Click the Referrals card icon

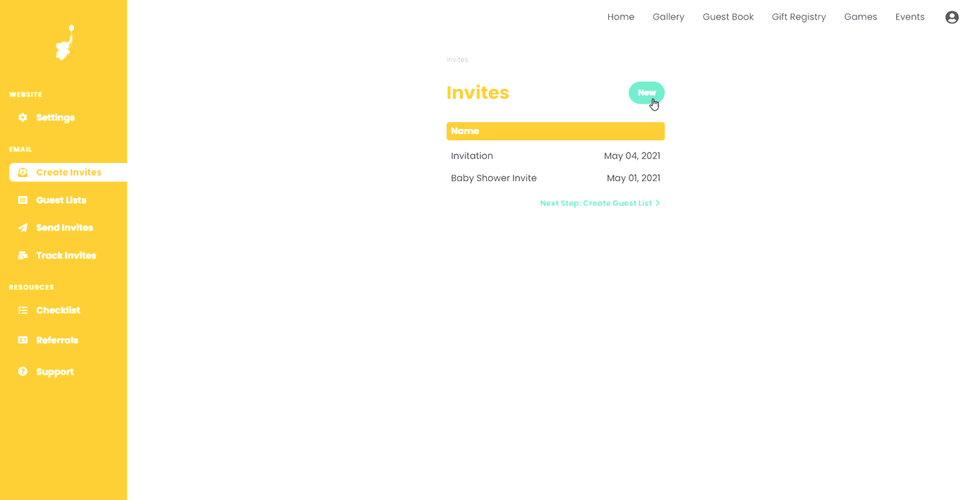(23, 340)
